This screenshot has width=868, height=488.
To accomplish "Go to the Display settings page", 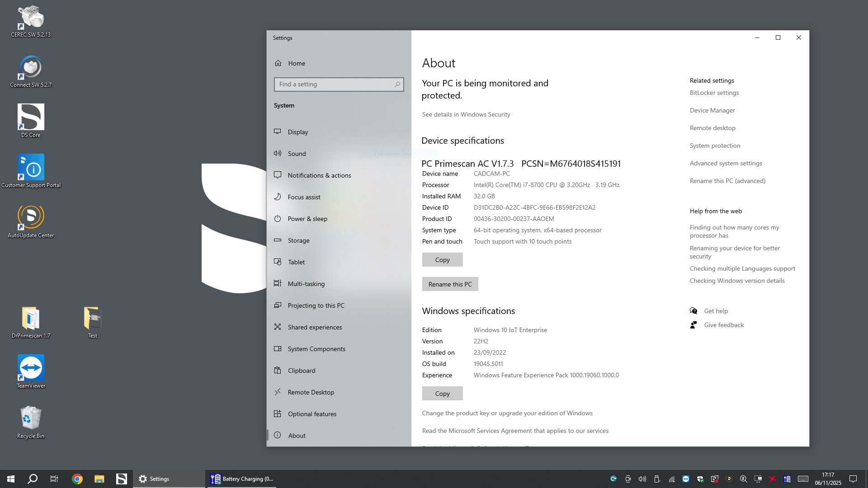I will pyautogui.click(x=298, y=132).
